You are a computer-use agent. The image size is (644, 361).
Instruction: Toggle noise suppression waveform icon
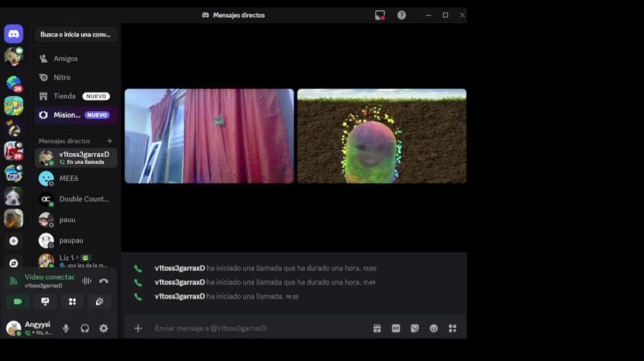87,281
